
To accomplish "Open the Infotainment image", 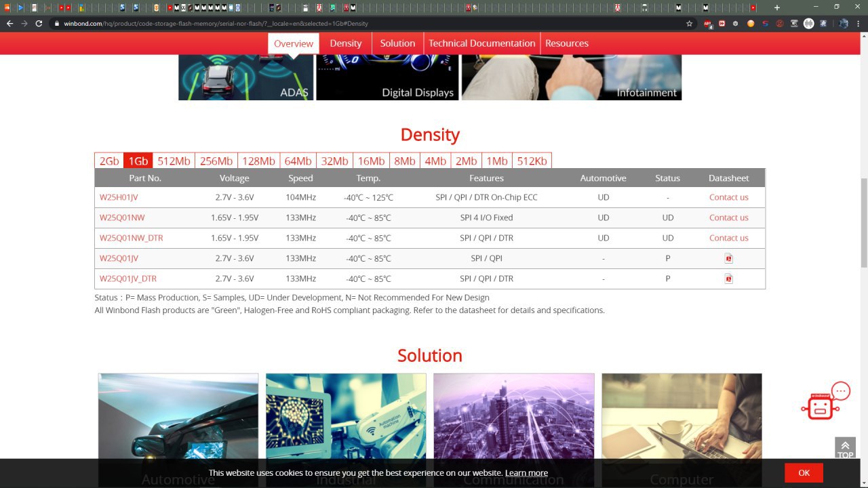I will [572, 77].
